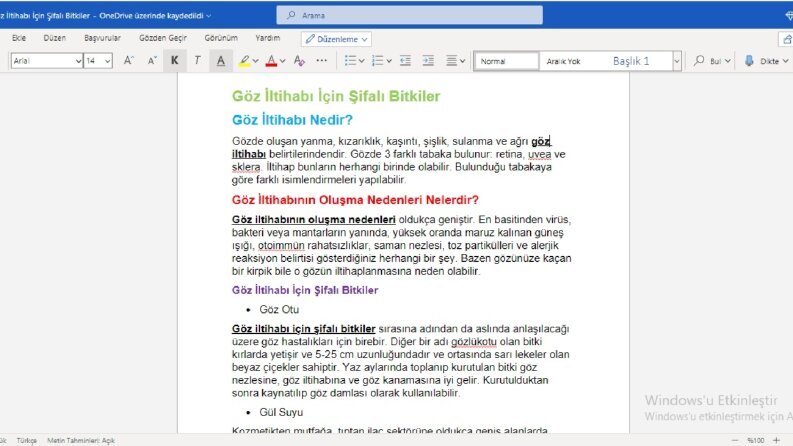793x446 pixels.
Task: Open the font size box 14
Action: (98, 61)
